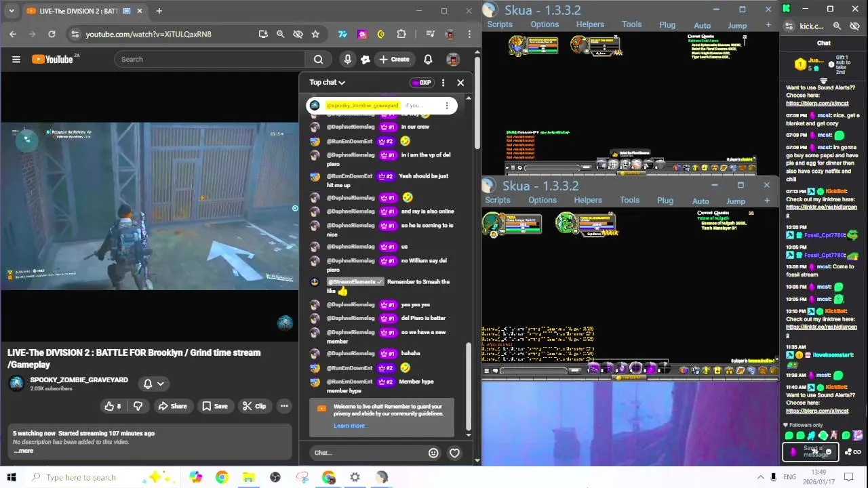Viewport: 868px width, 488px height.
Task: Open the SPOOKY_ZOMBIE_GRAVEYARD channel name
Action: (79, 380)
